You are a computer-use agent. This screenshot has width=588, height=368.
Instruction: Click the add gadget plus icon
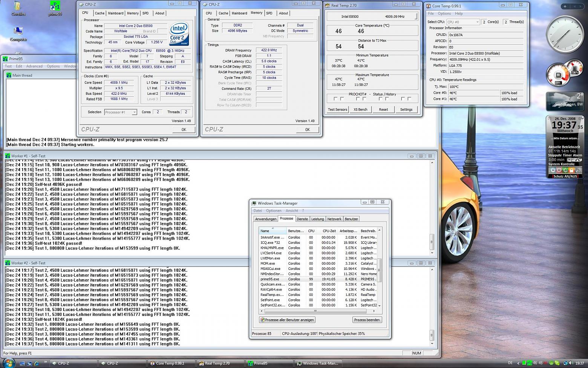[565, 6]
